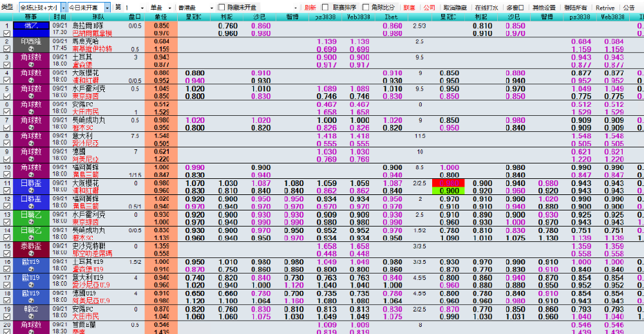Select team name 史沙克特聯
Viewport: 644px width, 334px height.
click(89, 246)
